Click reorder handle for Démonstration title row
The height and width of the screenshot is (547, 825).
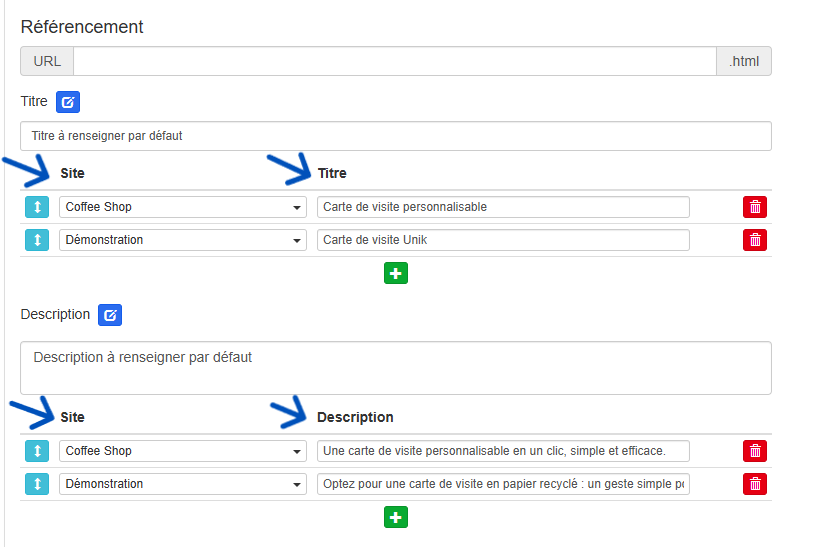click(37, 240)
